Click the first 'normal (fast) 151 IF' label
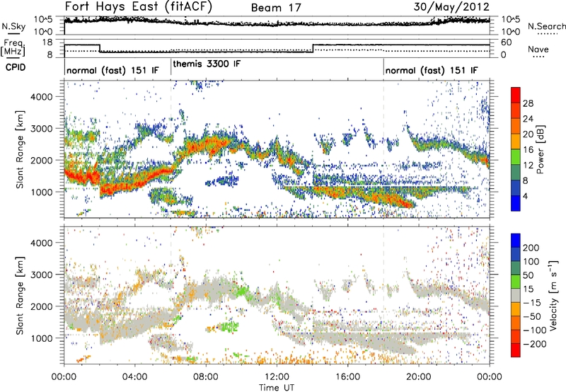Viewport: 566px width, 392px height. [x=112, y=70]
